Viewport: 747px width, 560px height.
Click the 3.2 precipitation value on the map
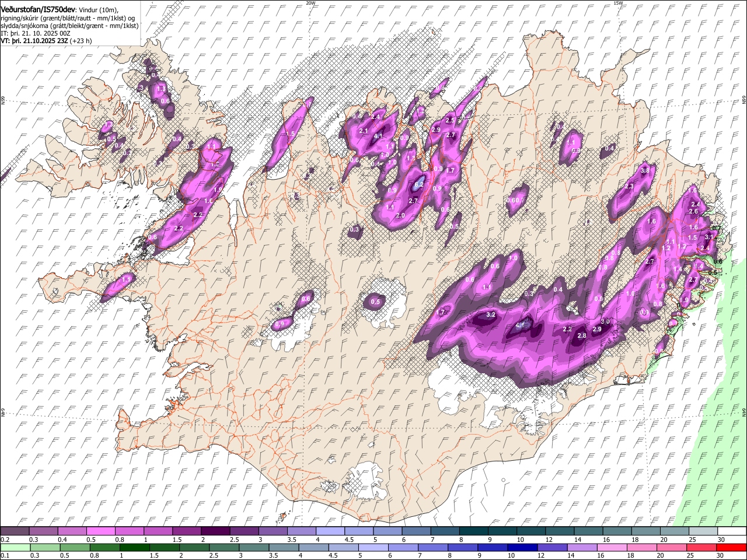coord(491,315)
